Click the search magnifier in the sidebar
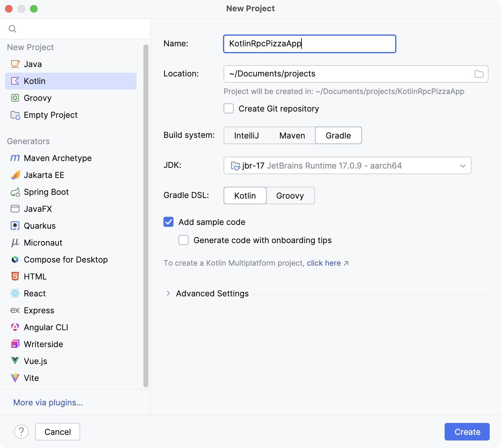 (x=13, y=29)
